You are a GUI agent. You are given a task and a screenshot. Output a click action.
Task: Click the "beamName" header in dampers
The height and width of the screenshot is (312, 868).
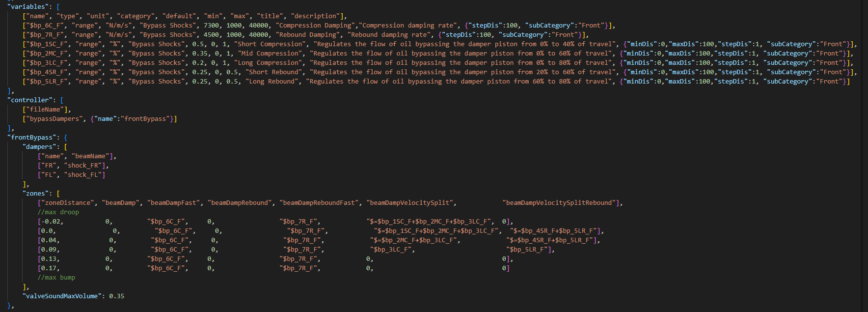90,156
